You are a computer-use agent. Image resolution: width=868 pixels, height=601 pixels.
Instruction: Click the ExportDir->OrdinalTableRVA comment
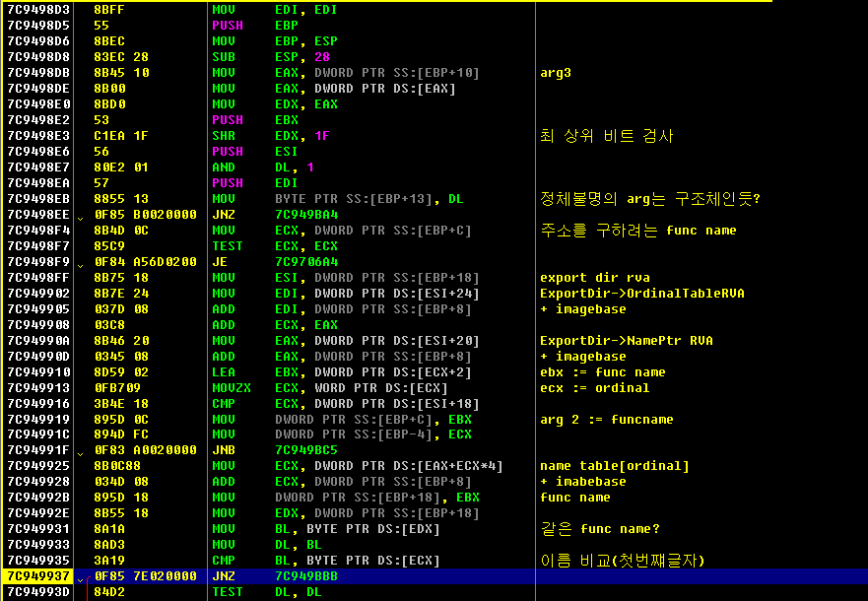click(x=642, y=294)
